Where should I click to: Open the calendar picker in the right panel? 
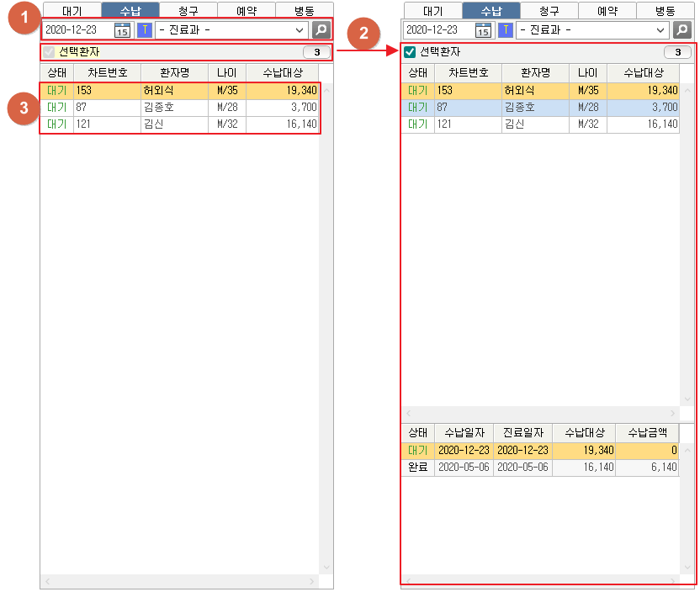coord(483,30)
